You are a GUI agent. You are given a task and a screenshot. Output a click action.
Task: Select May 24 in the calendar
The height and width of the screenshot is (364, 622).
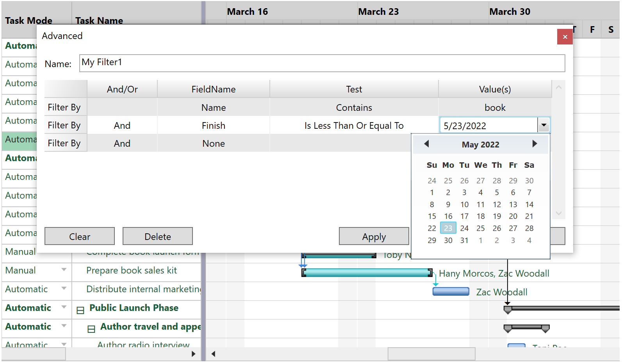(464, 228)
